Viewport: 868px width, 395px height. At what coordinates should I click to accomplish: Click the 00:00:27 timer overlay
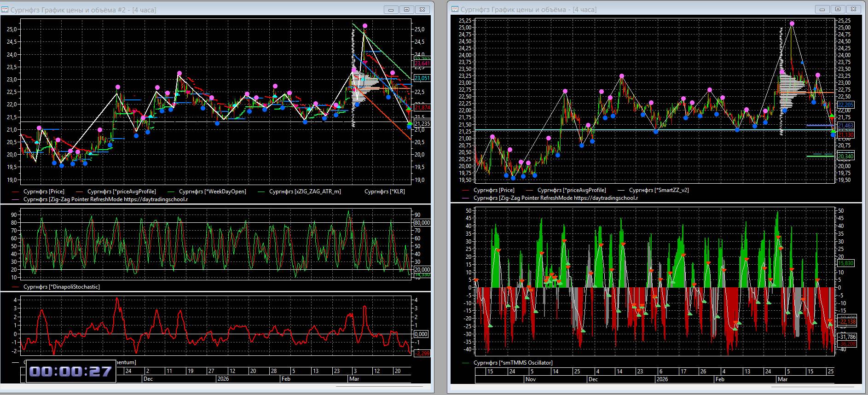click(71, 372)
